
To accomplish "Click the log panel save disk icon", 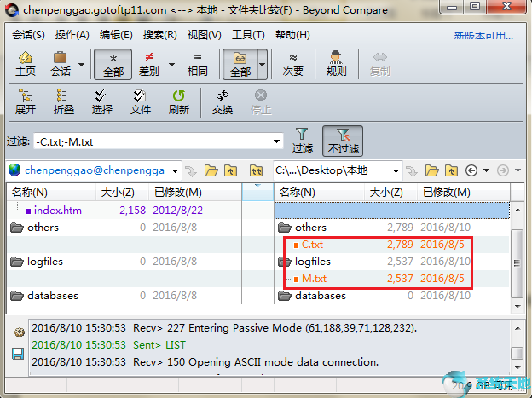I will click(x=18, y=354).
